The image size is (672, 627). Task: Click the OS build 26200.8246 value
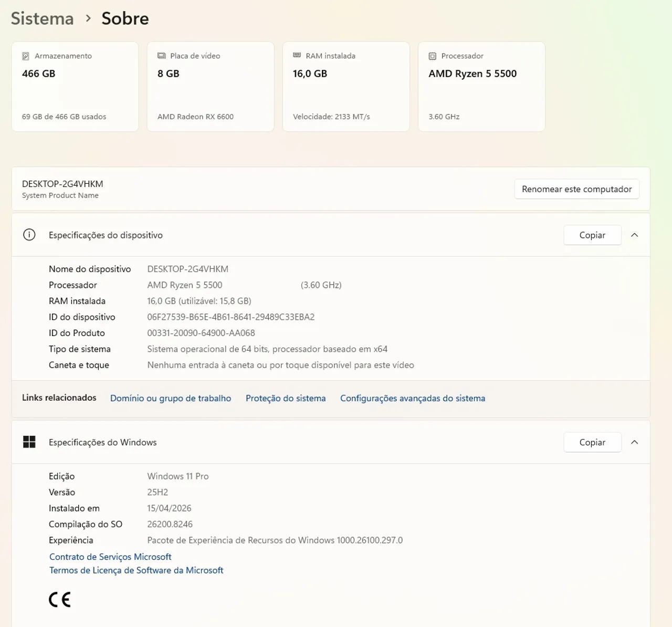[170, 524]
